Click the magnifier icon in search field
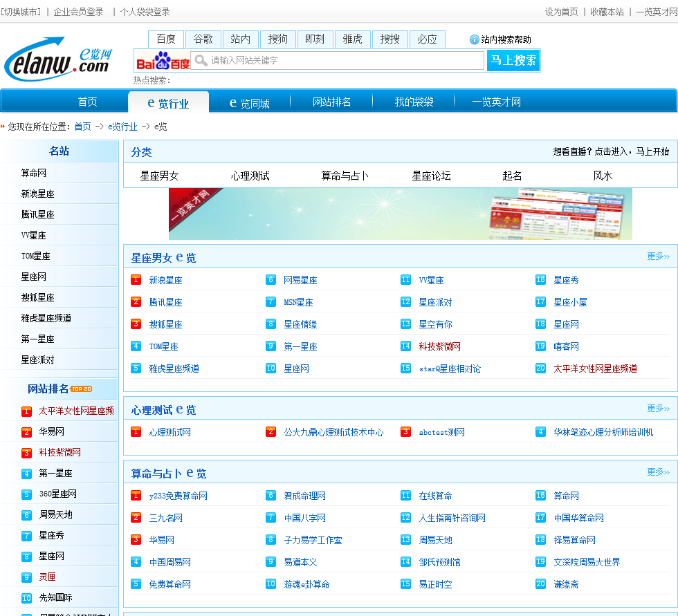Viewport: 678px width, 616px height. (201, 60)
